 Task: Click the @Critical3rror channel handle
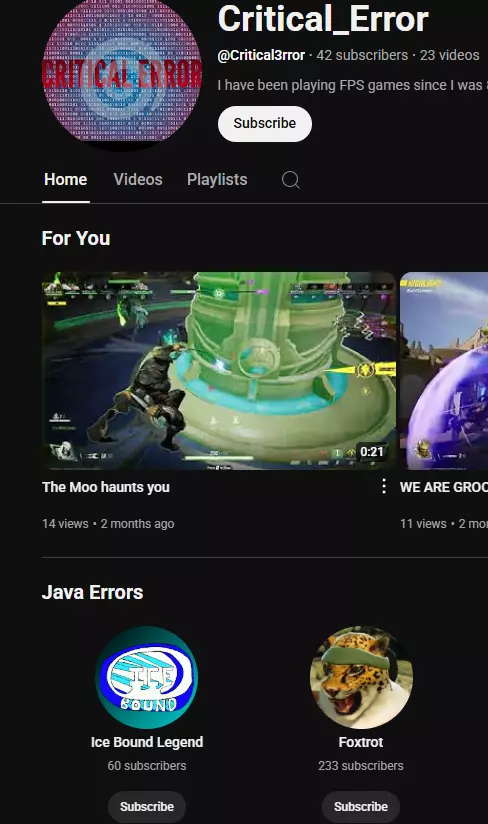(x=261, y=55)
